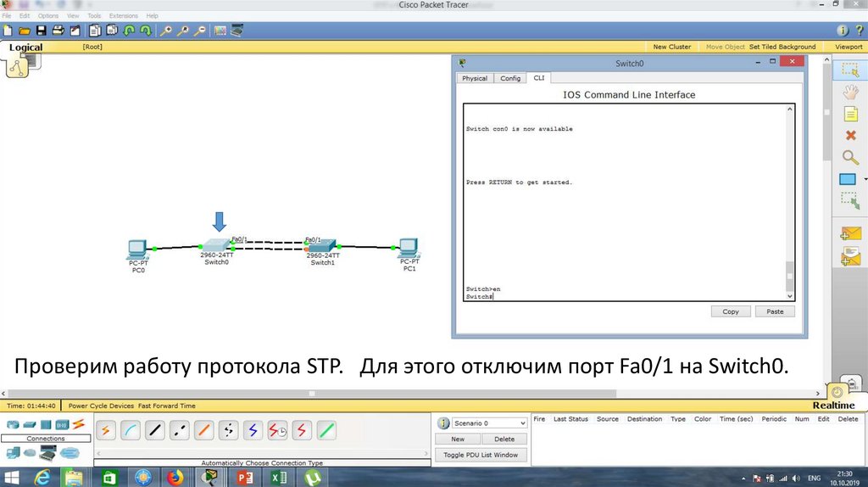Open the Tools menu
This screenshot has height=487, width=868.
click(94, 15)
